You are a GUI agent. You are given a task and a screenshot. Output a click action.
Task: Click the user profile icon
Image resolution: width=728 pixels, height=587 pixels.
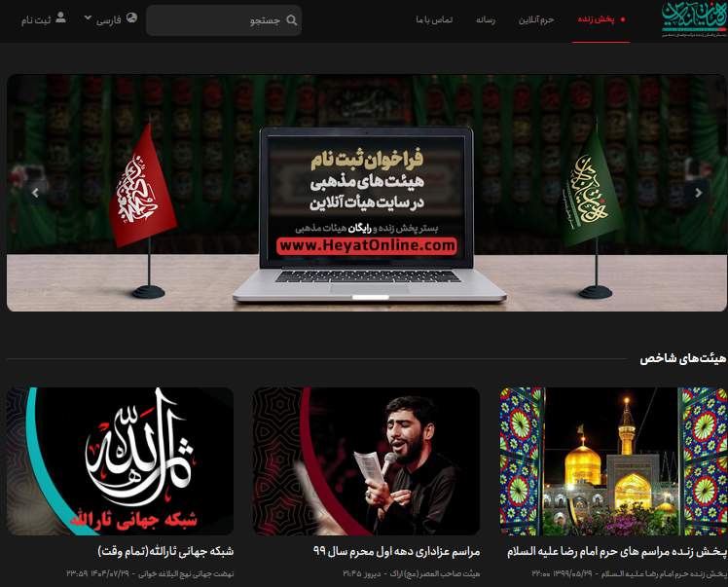(60, 18)
